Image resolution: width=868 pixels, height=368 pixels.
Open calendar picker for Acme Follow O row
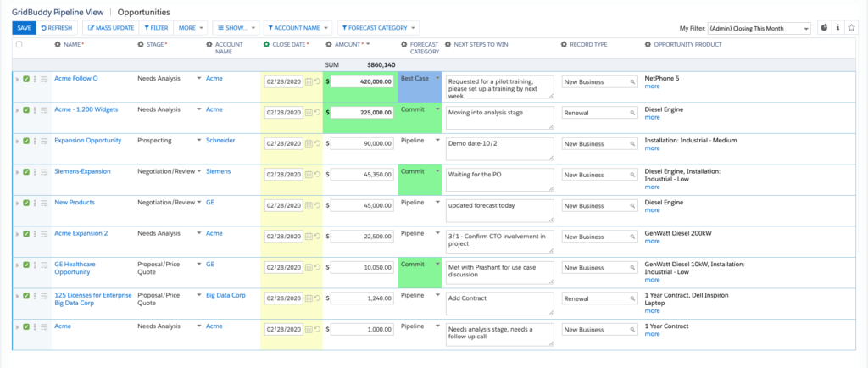309,81
